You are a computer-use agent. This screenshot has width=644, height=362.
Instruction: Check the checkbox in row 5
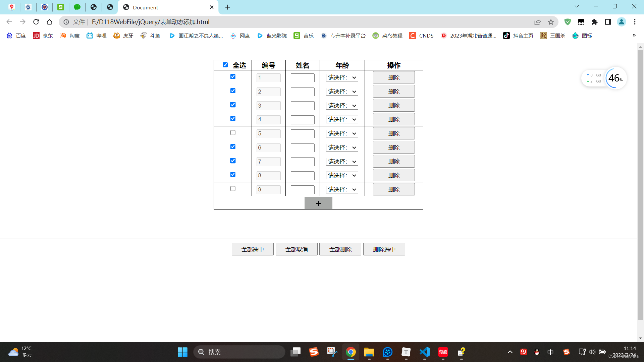(233, 133)
